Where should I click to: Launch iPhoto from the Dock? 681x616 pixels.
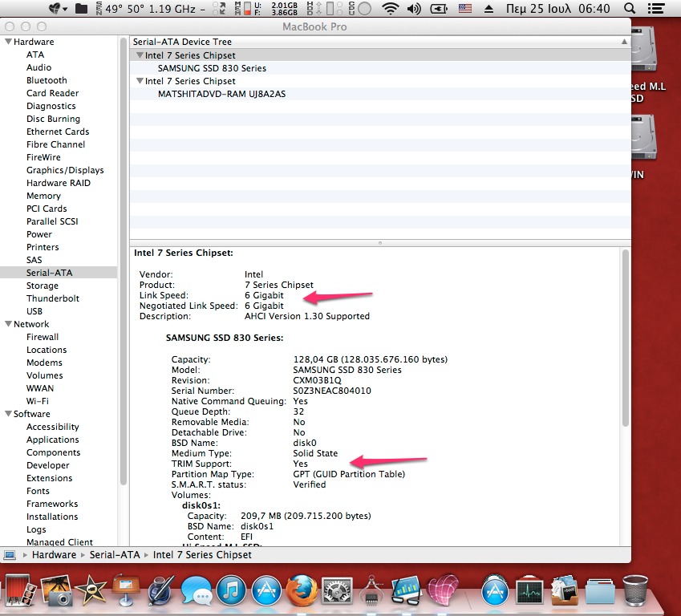(57, 590)
